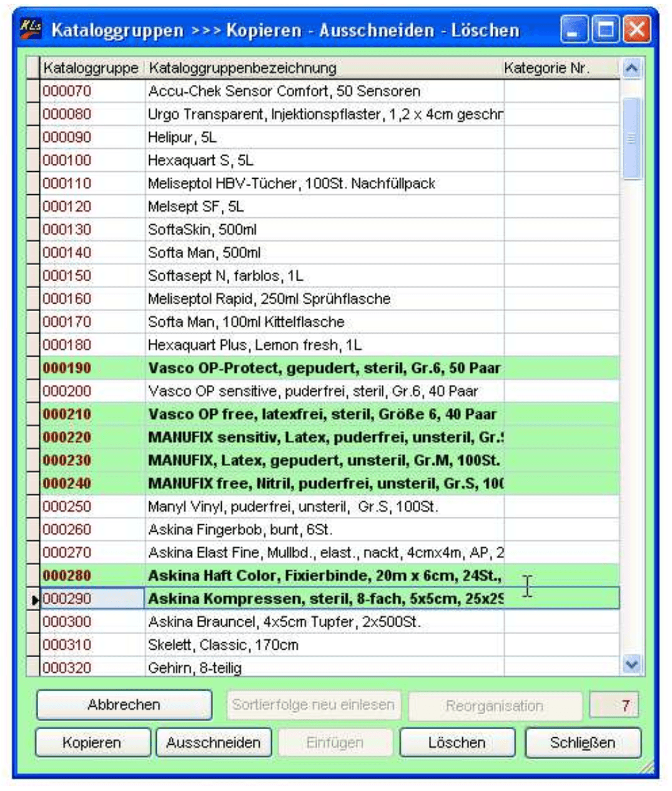The height and width of the screenshot is (791, 672).
Task: Minimize the Kataloggruppen window
Action: 573,30
